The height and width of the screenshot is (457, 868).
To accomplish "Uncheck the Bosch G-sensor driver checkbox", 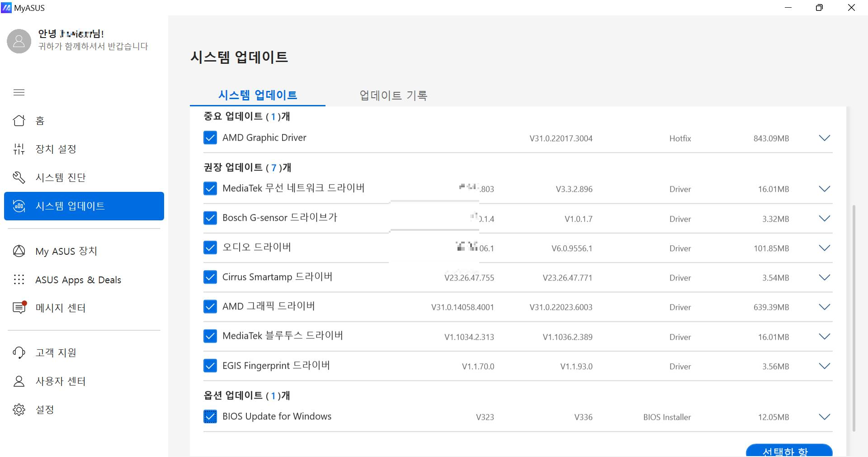I will pos(210,218).
